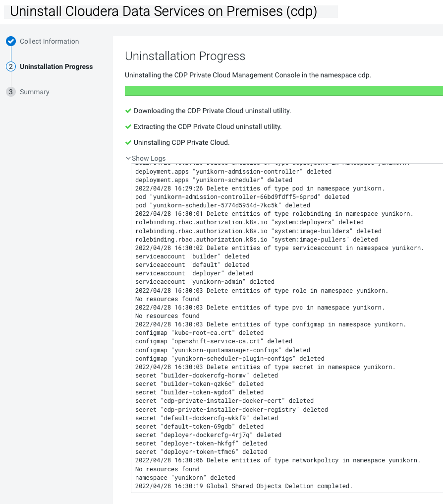Click the completed checkmark icon for Collect Information
The height and width of the screenshot is (504, 443).
click(x=11, y=42)
